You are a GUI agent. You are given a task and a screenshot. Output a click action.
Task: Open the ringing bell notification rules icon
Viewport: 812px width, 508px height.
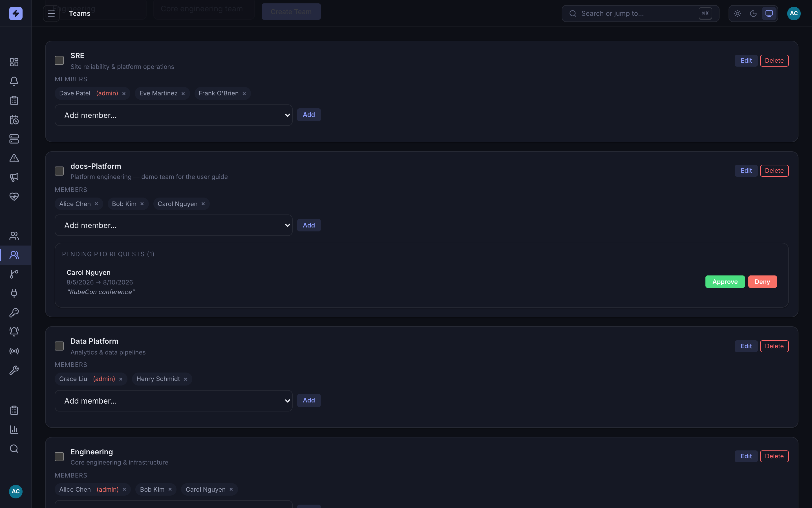[14, 332]
